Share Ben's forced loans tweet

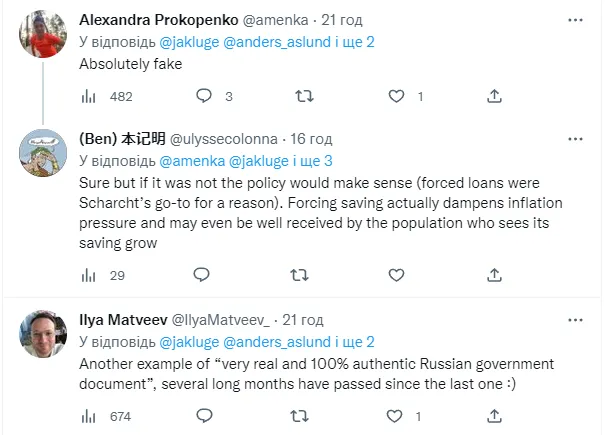click(x=493, y=275)
